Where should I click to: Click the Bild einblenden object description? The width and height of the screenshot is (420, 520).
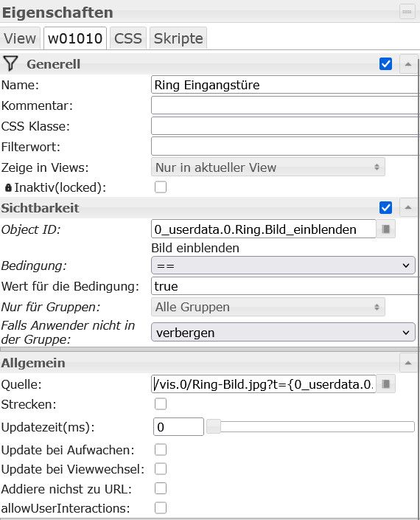(195, 248)
